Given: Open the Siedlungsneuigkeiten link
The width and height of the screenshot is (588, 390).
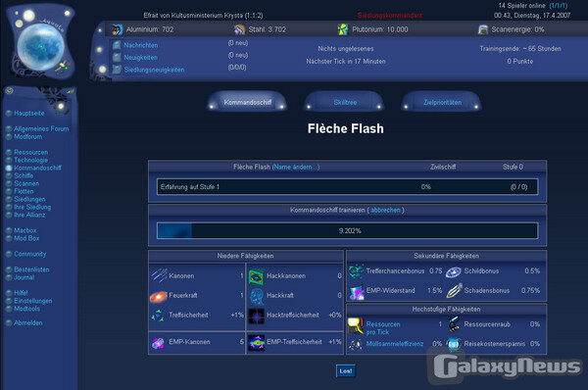Looking at the screenshot, I should pyautogui.click(x=154, y=70).
